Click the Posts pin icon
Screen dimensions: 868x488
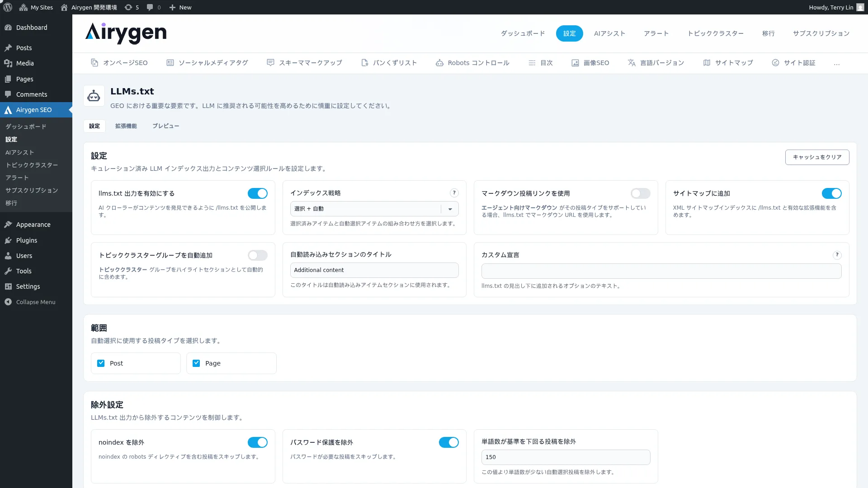click(x=8, y=48)
